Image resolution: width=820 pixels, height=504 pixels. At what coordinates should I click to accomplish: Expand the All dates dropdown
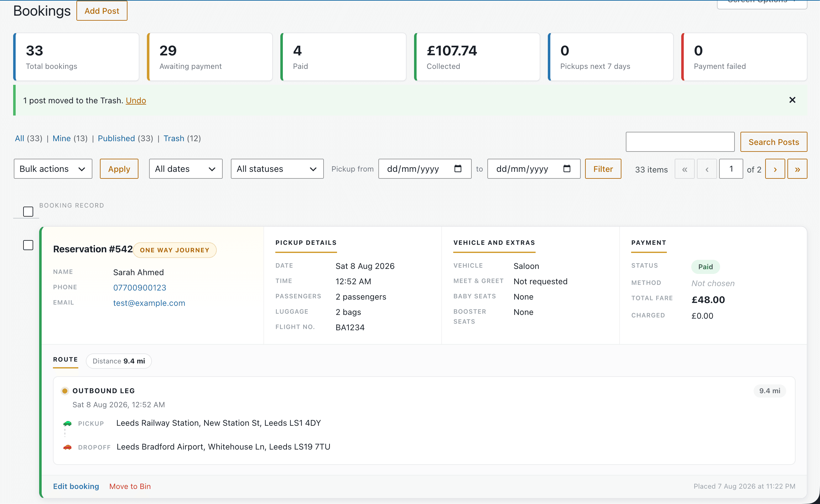click(186, 169)
